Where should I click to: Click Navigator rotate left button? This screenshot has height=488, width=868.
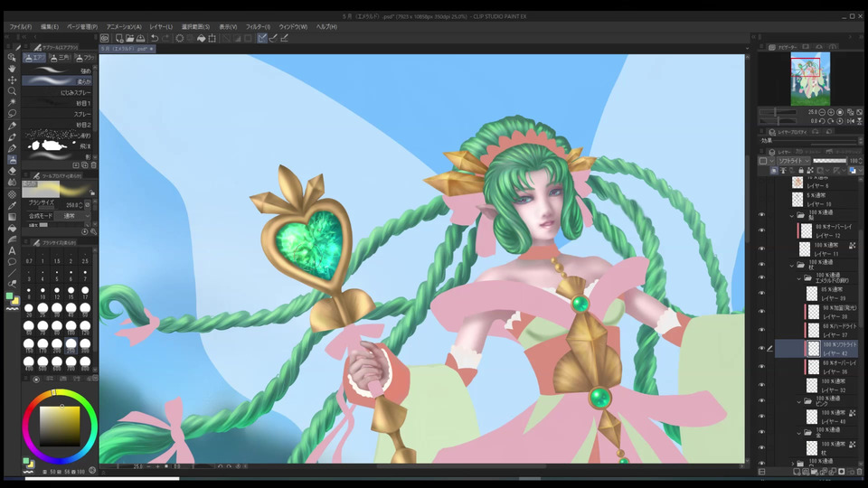(822, 121)
